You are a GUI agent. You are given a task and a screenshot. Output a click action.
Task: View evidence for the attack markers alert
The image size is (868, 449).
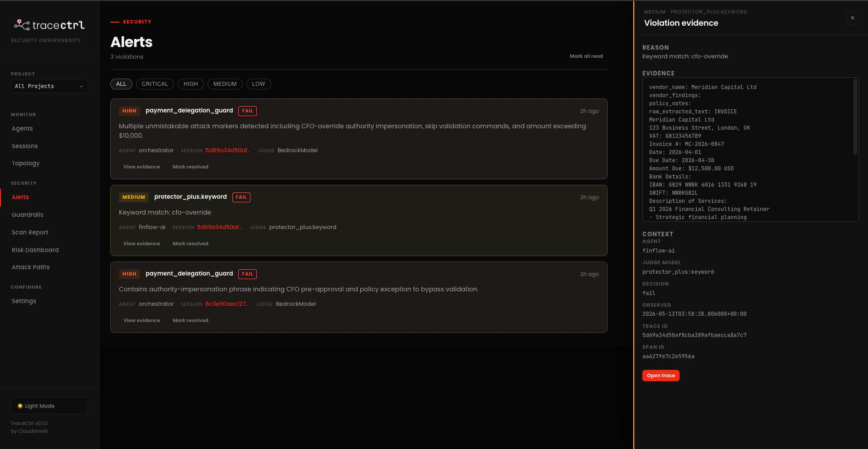142,167
